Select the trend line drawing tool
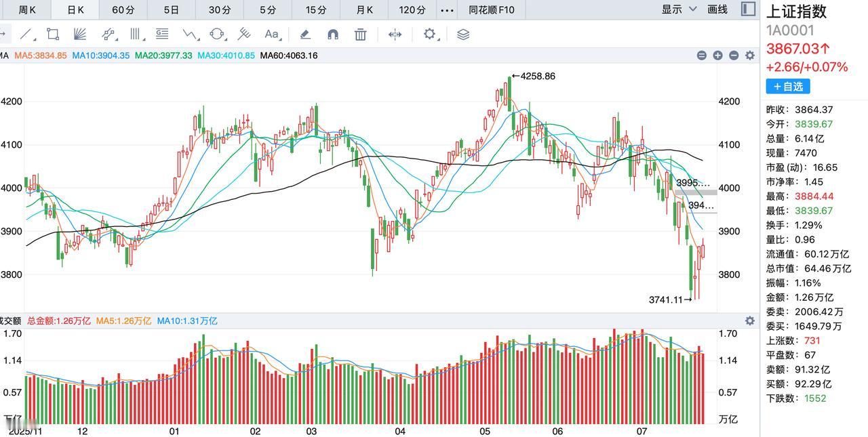The height and width of the screenshot is (437, 868). click(x=26, y=34)
